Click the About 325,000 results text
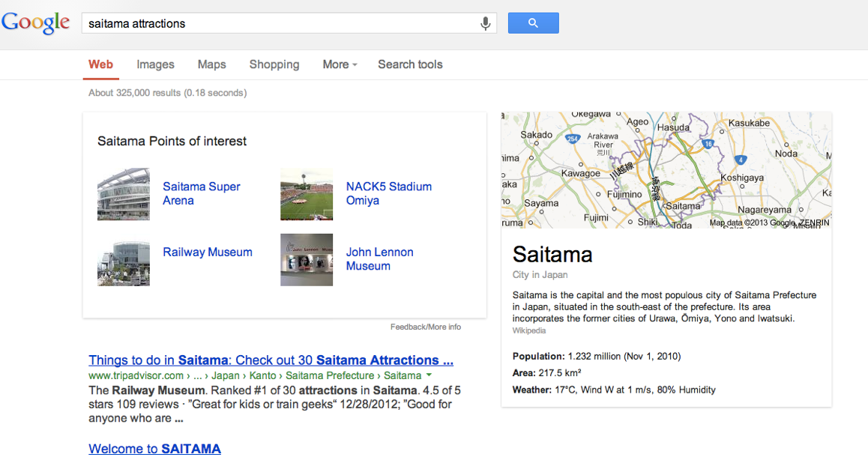Screen dimensions: 868x457 168,93
